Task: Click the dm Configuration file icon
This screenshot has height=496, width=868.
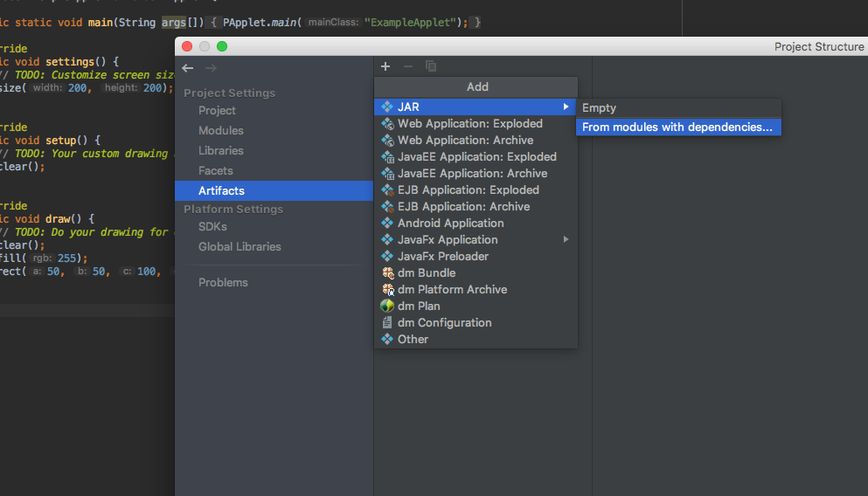Action: pos(387,323)
